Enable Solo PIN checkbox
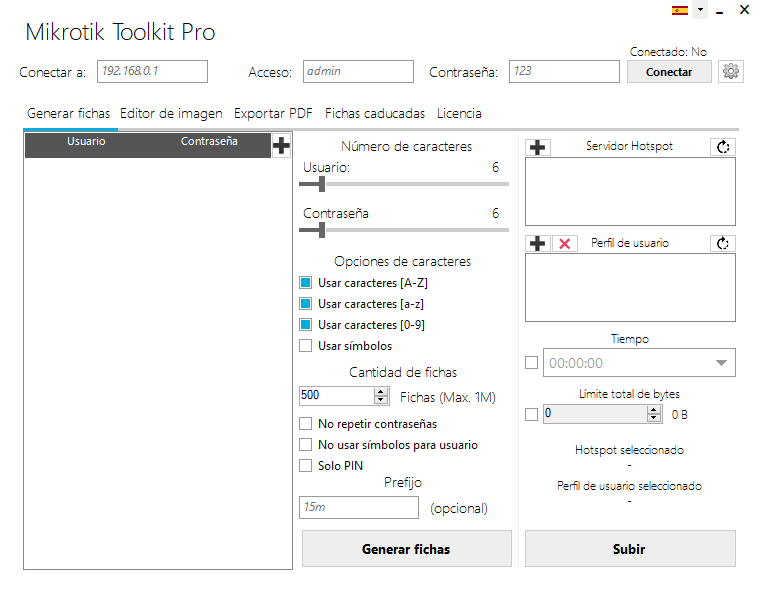762x593 pixels. pyautogui.click(x=306, y=465)
